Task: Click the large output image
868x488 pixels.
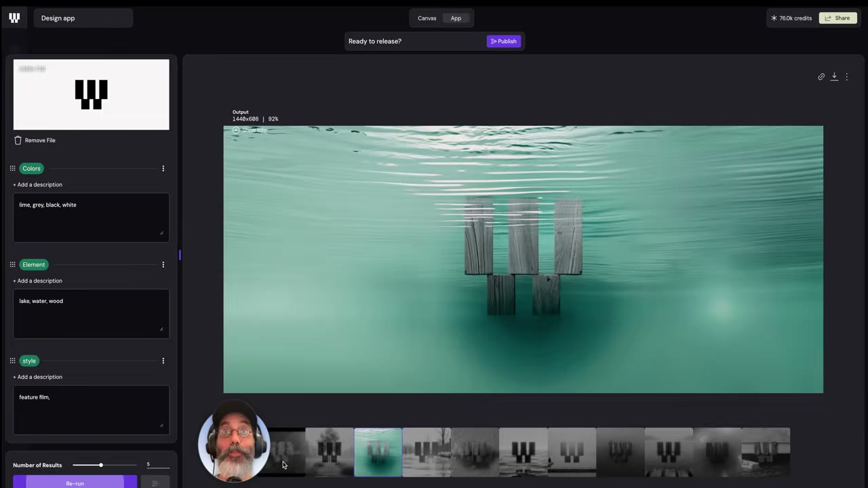Action: 523,259
